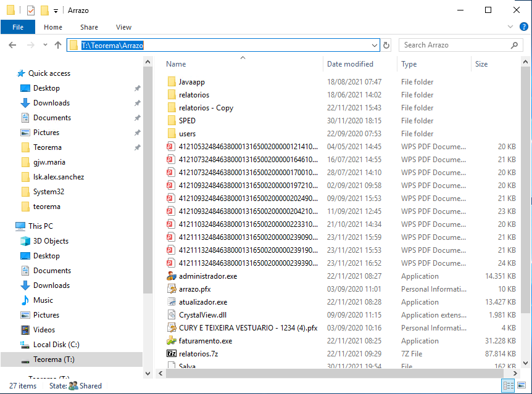Click the horizontal scrollbar right arrow
The width and height of the screenshot is (532, 394).
click(x=515, y=373)
